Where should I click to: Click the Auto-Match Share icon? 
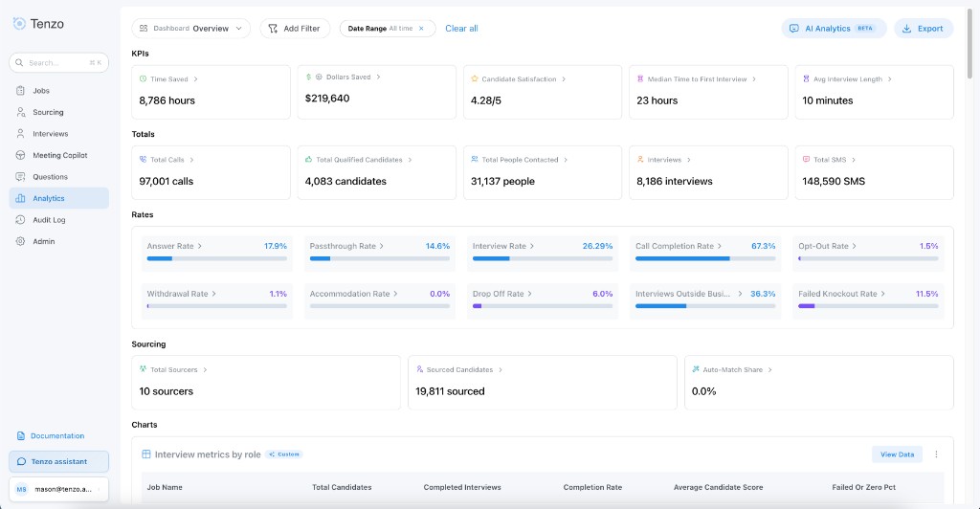click(x=696, y=369)
